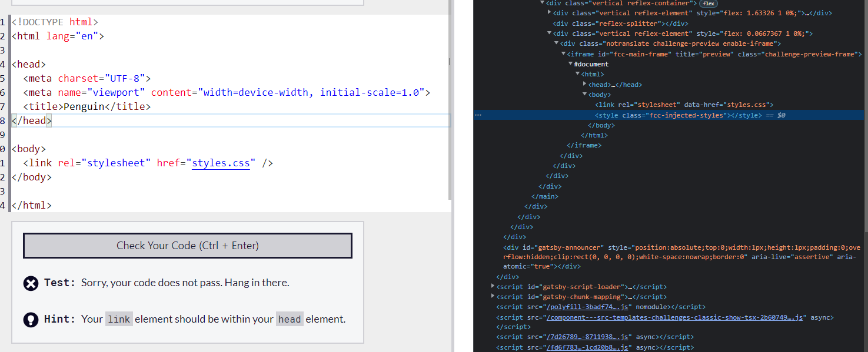Screen dimensions: 868x352
Task: Open the styles.css link in the code editor
Action: coord(221,163)
